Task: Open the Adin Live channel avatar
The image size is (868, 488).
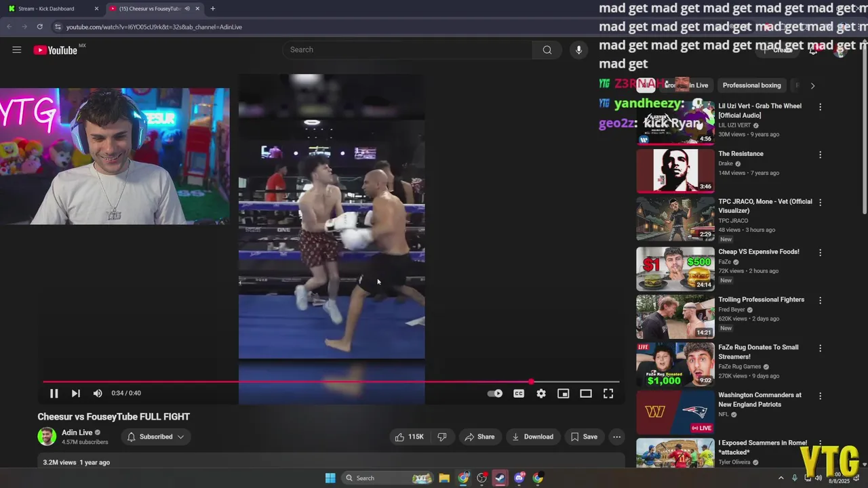Action: (47, 436)
